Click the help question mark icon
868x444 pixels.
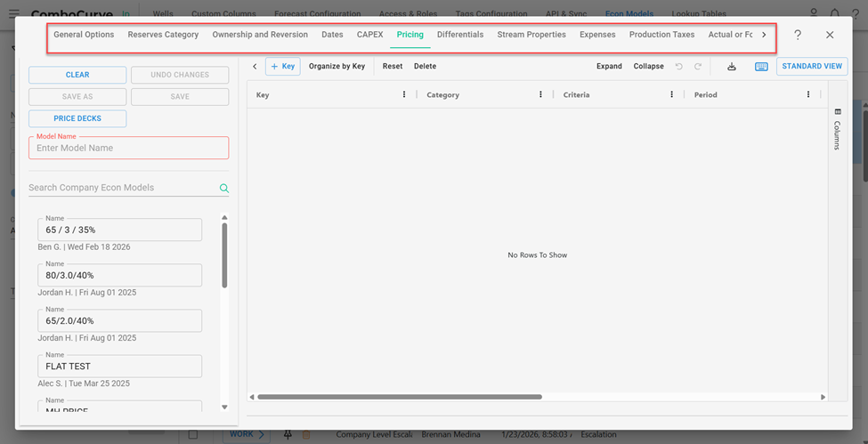[x=798, y=35]
